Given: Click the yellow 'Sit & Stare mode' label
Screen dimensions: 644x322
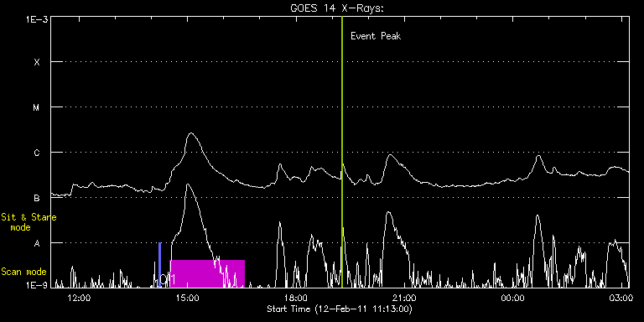Looking at the screenshot, I should point(29,222).
